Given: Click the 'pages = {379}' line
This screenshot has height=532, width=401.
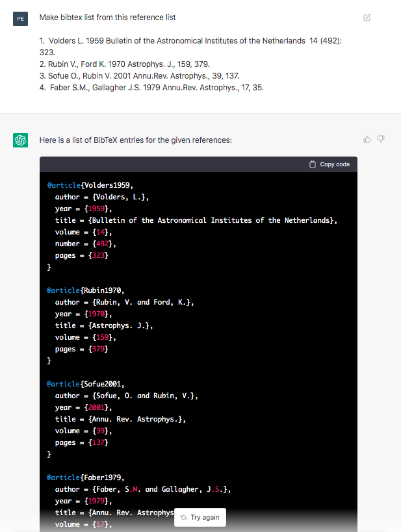Looking at the screenshot, I should click(x=81, y=349).
